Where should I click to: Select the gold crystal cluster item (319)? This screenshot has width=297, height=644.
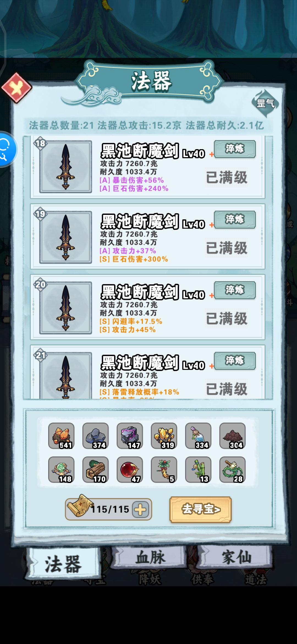(x=164, y=436)
